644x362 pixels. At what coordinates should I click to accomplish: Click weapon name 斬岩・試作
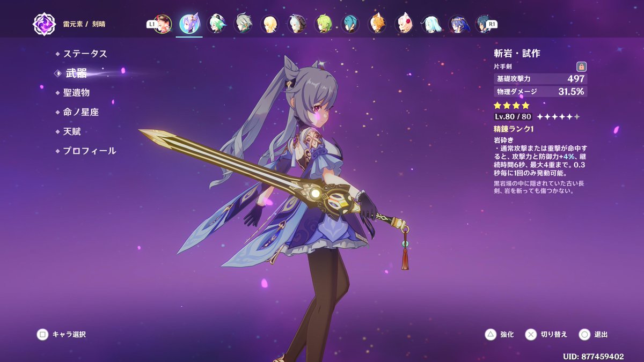[x=516, y=54]
